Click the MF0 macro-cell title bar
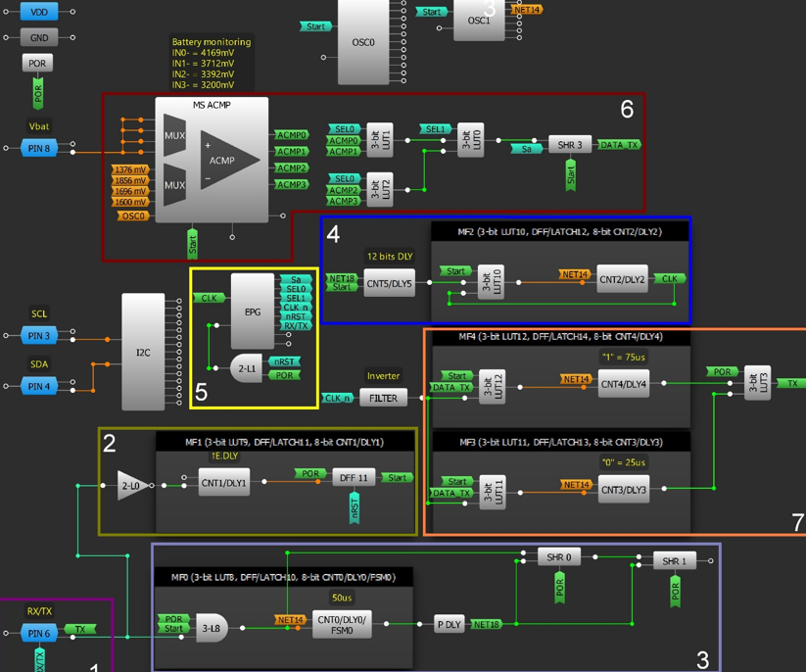Image resolution: width=806 pixels, height=672 pixels. (x=286, y=577)
